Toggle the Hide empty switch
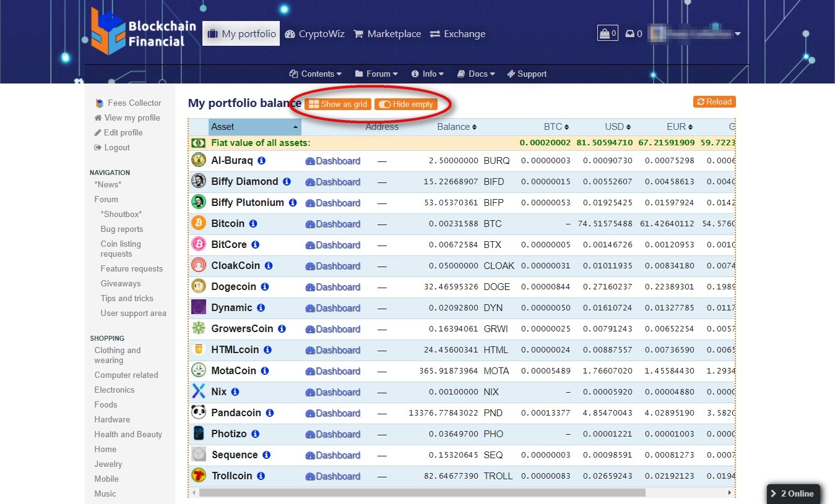The image size is (835, 504). (406, 104)
